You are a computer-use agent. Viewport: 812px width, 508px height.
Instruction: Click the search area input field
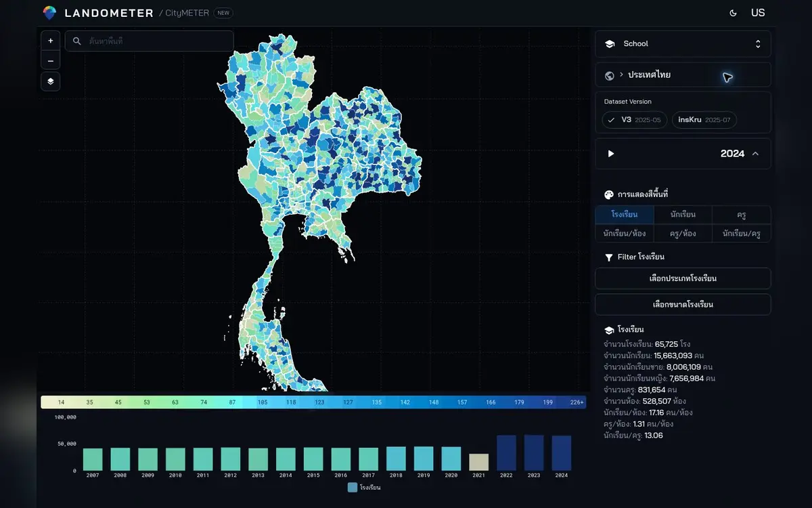pyautogui.click(x=150, y=41)
